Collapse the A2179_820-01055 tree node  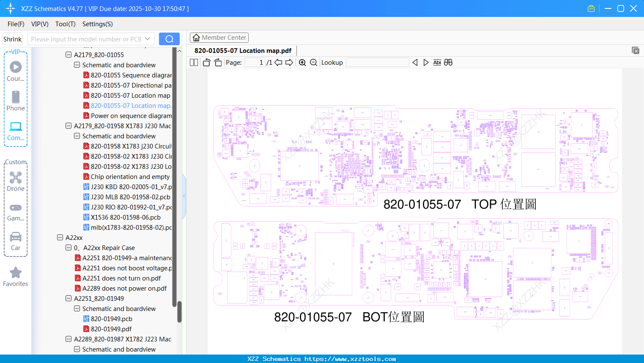coord(69,55)
